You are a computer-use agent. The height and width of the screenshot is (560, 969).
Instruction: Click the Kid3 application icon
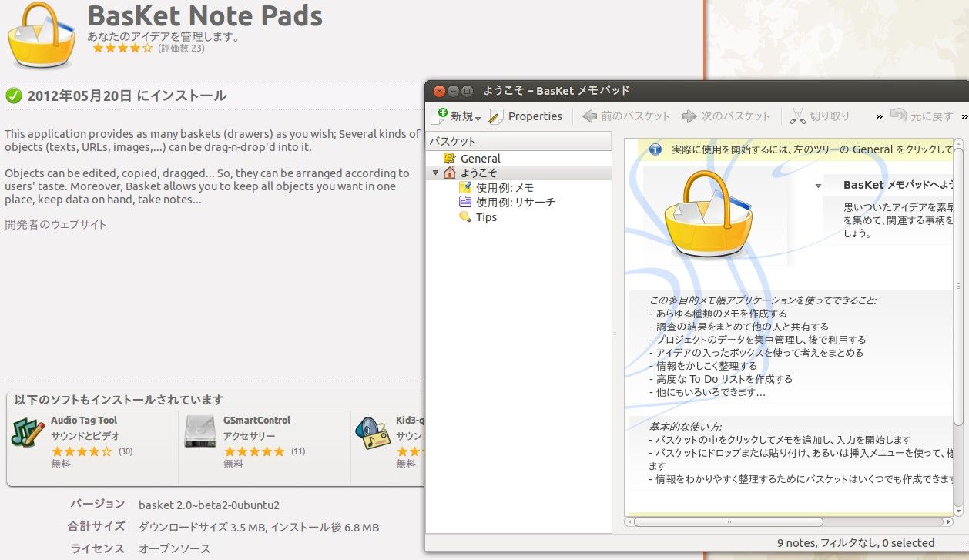pyautogui.click(x=371, y=432)
